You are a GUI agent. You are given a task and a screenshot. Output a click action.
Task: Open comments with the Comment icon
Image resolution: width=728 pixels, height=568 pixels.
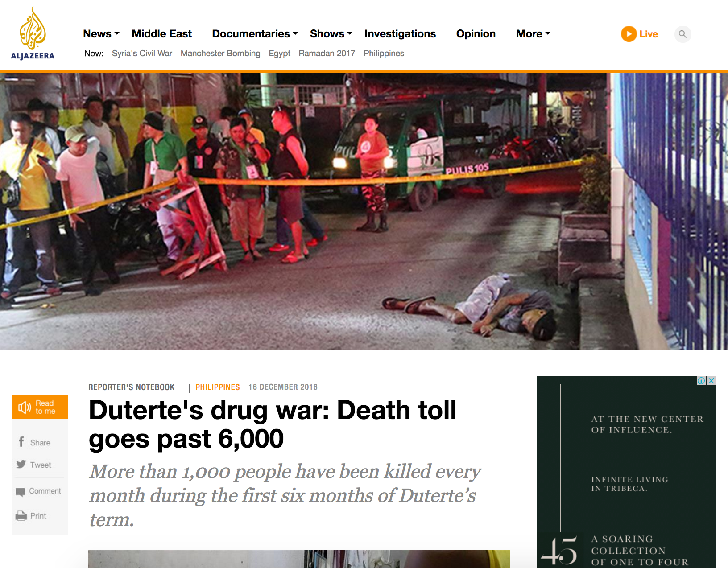pos(21,491)
